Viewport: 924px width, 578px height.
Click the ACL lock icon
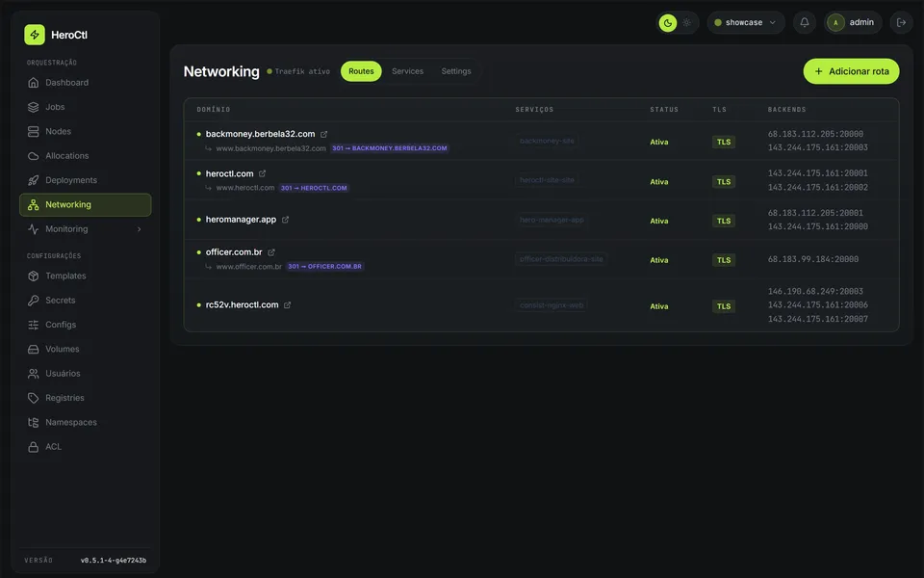click(x=33, y=447)
